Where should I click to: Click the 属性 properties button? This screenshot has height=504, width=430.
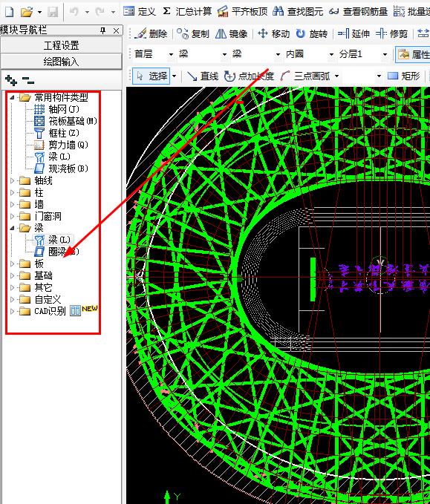[413, 54]
